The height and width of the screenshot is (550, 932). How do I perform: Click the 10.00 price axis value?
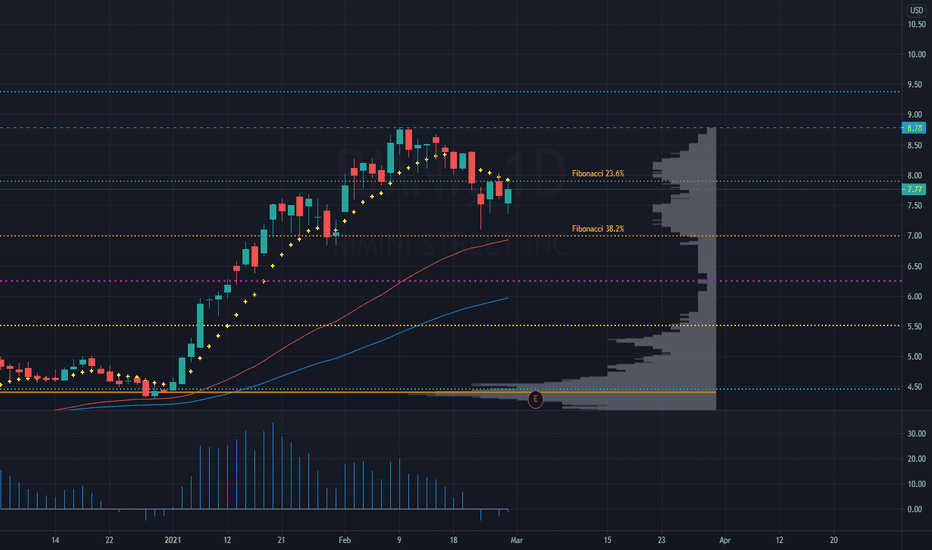pyautogui.click(x=916, y=55)
